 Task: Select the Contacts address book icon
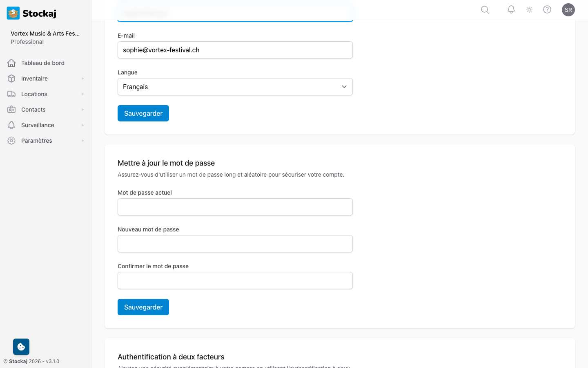pyautogui.click(x=11, y=109)
